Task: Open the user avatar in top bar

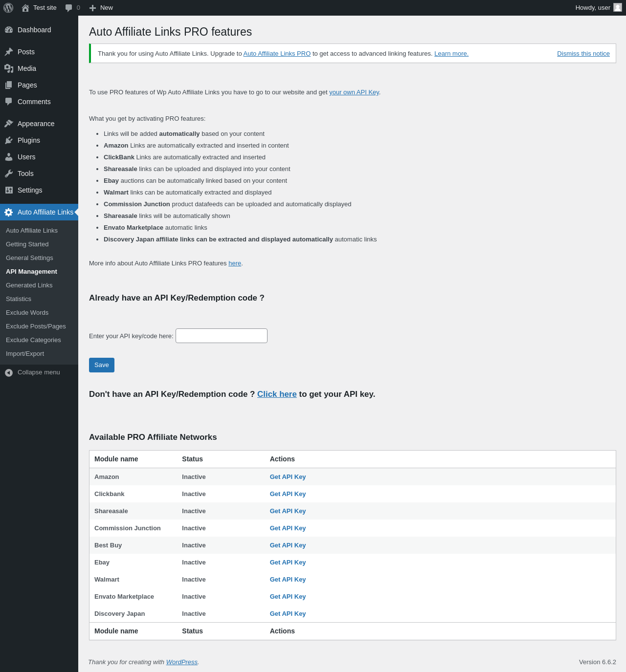Action: point(618,7)
